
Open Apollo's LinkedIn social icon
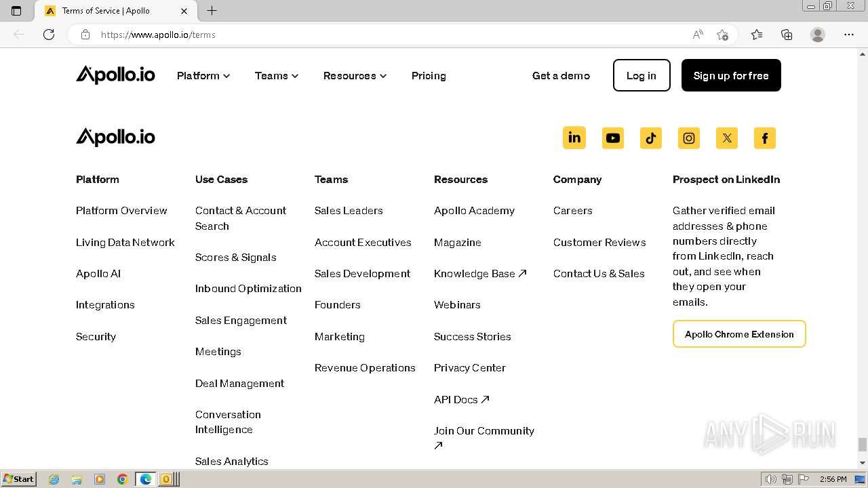574,138
